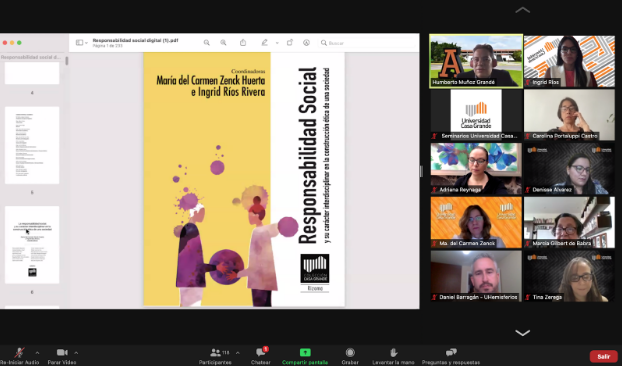Select Daniel Barragán - UHemisferios video tile
Viewport: 622px width, 366px height.
point(476,276)
